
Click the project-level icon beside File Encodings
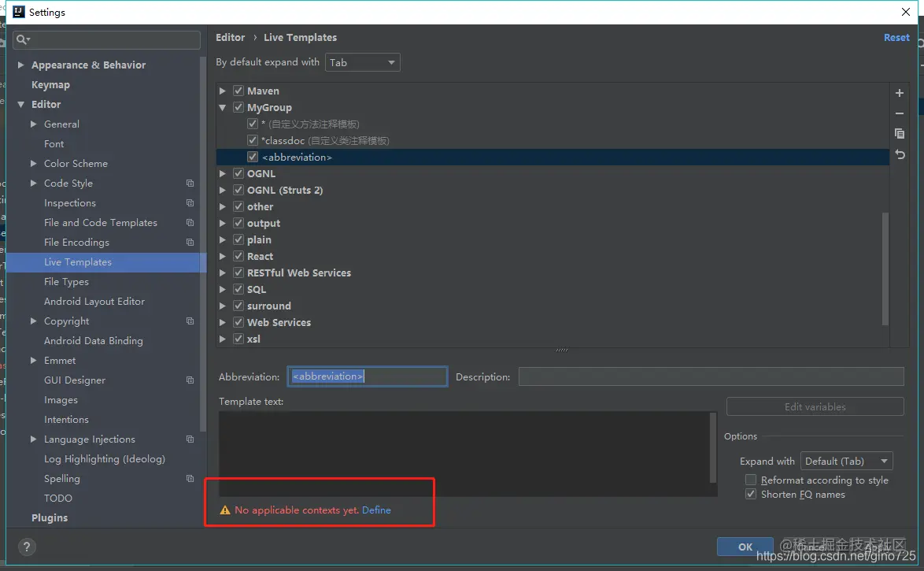[190, 243]
